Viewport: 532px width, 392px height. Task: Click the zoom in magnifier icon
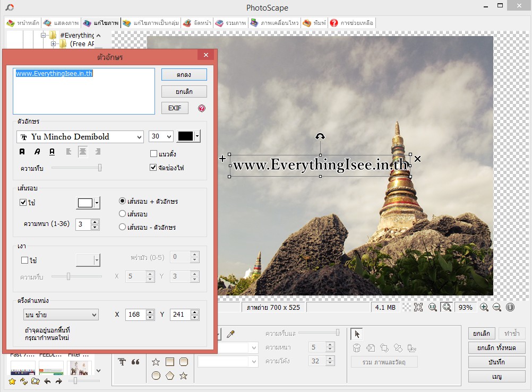[484, 307]
